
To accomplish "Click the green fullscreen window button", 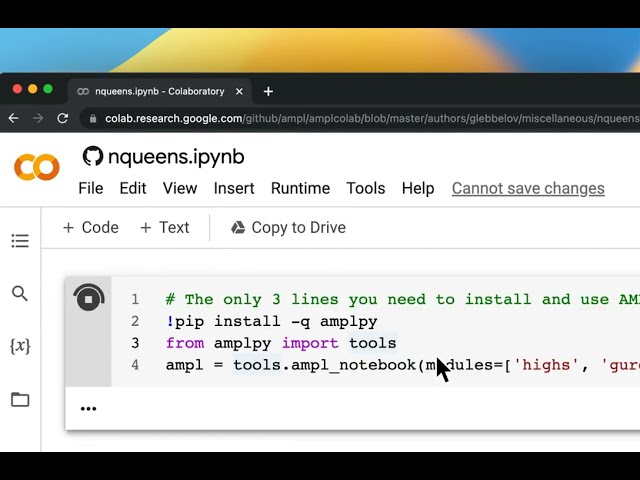I will coord(48,89).
